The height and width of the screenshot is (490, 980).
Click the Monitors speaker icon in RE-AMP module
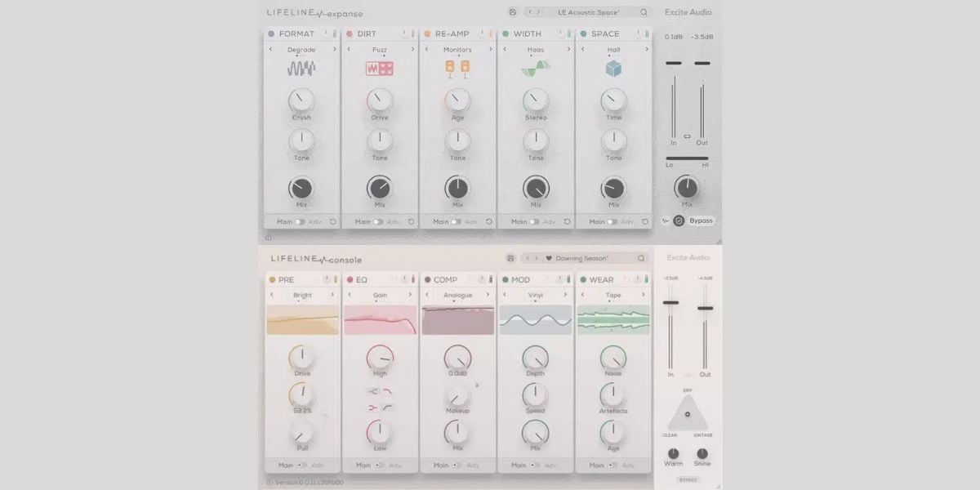457,69
